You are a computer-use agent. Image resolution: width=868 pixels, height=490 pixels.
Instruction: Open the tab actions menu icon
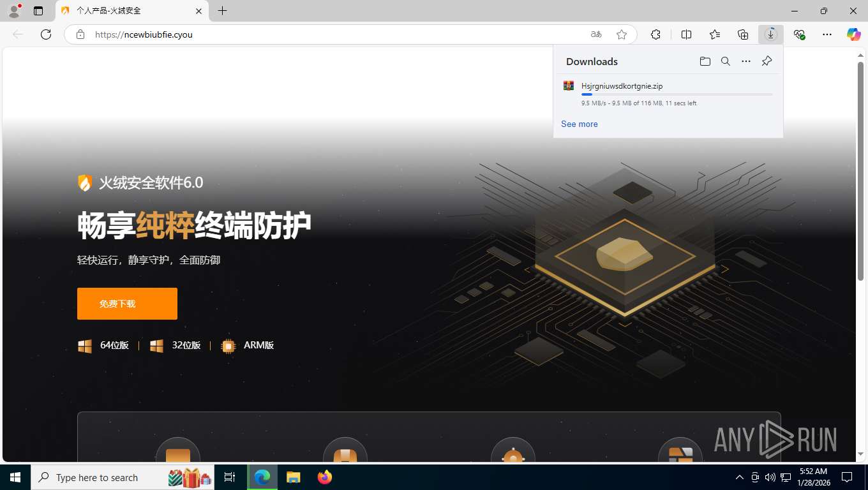(38, 11)
